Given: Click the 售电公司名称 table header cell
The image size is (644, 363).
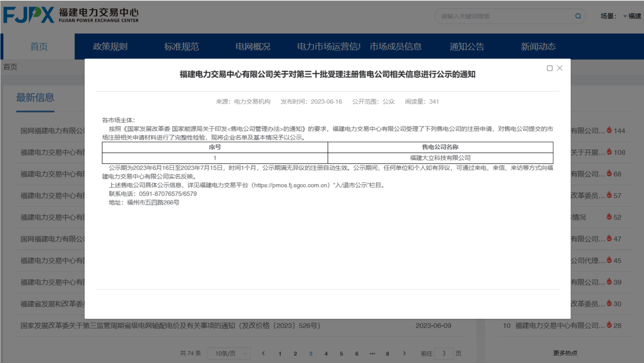Looking at the screenshot, I should (440, 147).
